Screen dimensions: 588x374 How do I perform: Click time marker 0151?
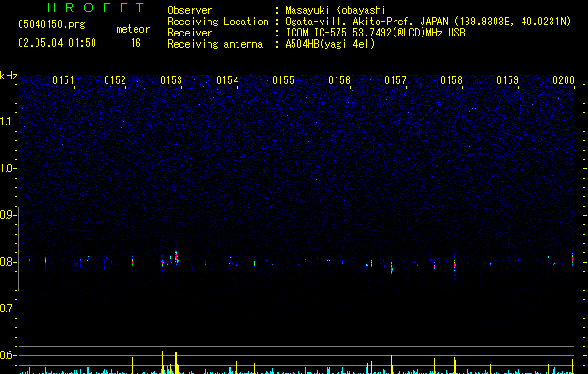[64, 80]
